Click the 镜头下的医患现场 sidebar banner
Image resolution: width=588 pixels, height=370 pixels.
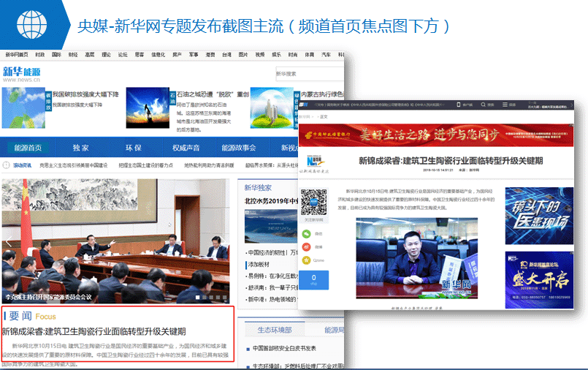539,216
